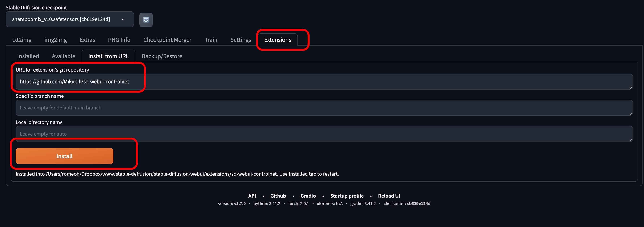Select the Extensions tab
644x227 pixels.
[278, 40]
